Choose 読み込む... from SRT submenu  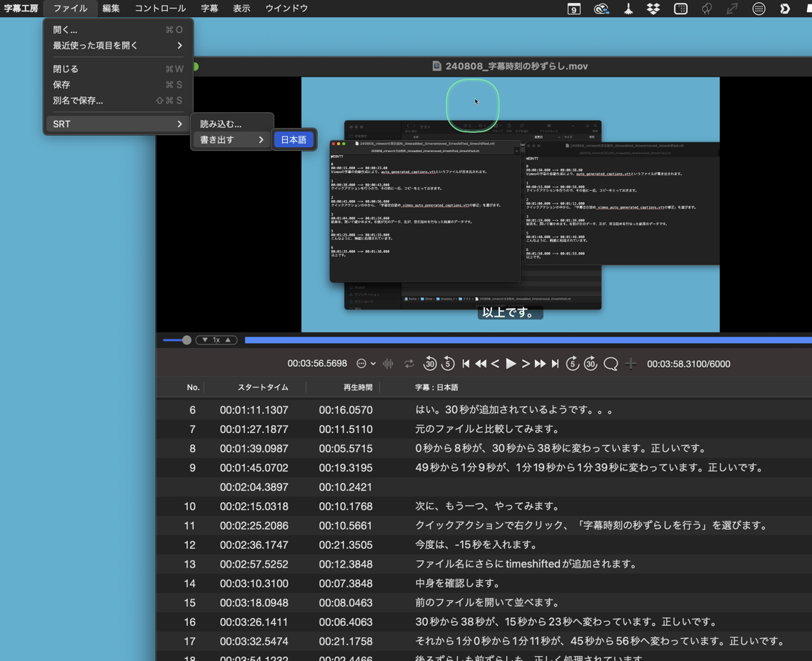[221, 124]
